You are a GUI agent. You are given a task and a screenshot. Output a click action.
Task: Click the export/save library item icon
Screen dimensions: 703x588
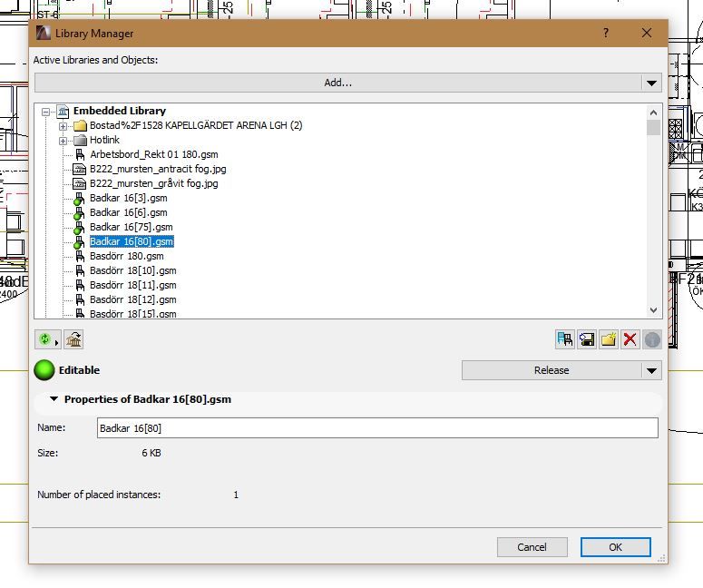586,339
